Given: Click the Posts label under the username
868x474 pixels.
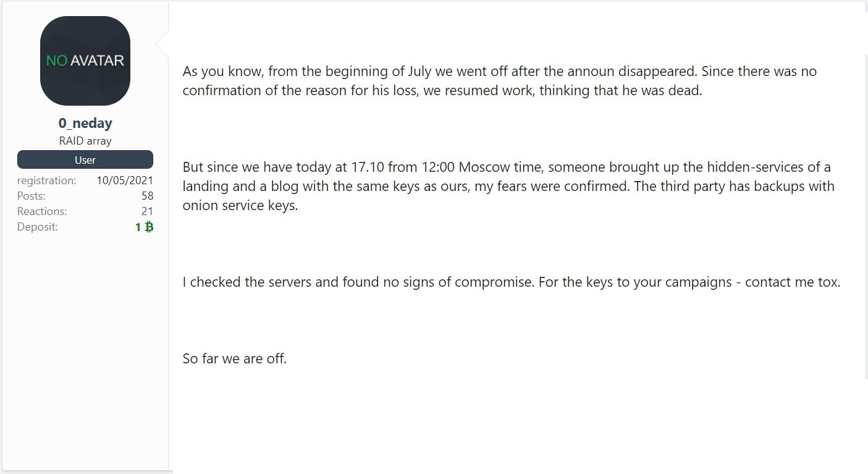Looking at the screenshot, I should pyautogui.click(x=32, y=196).
